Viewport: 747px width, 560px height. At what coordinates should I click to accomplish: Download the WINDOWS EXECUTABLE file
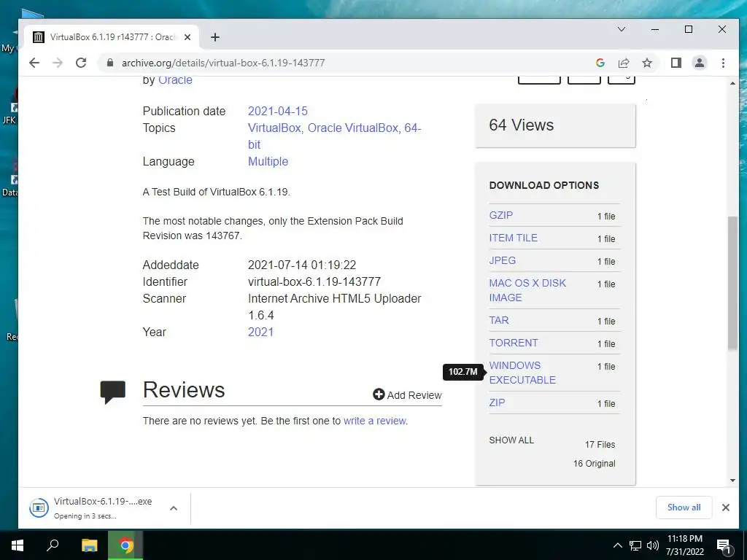click(x=522, y=373)
